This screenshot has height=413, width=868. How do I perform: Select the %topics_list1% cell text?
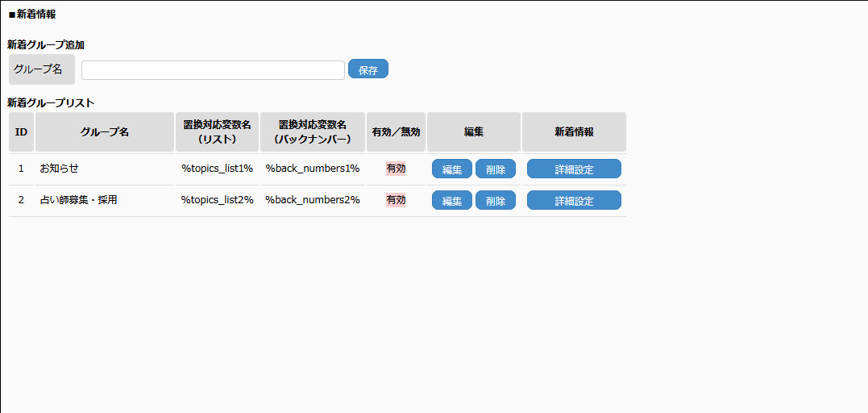click(217, 169)
